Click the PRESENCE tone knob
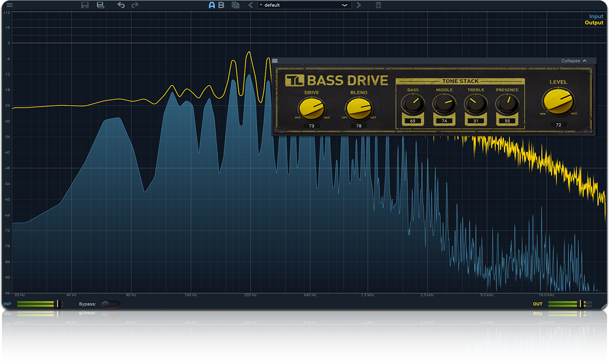This screenshot has width=609, height=364. [x=507, y=104]
